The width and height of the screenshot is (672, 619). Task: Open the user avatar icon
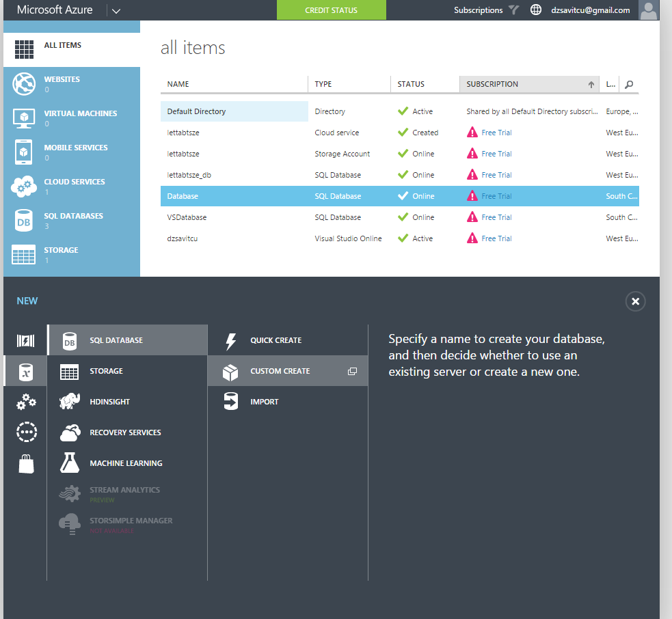tap(649, 10)
